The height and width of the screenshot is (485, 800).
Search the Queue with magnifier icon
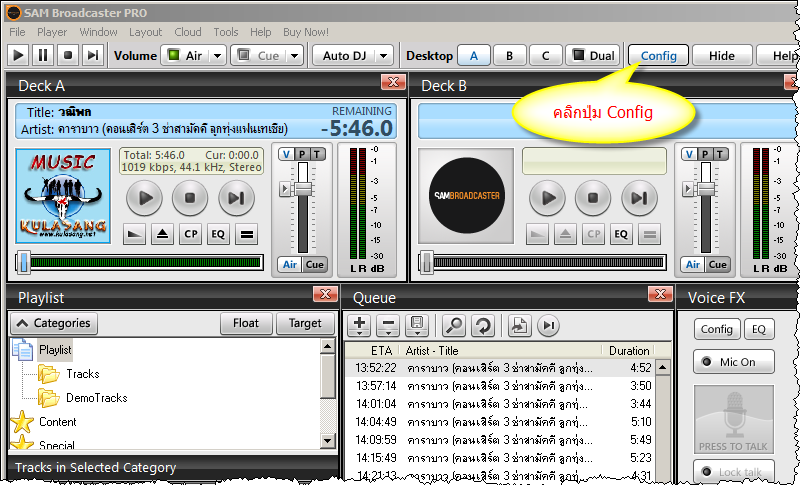coord(454,325)
